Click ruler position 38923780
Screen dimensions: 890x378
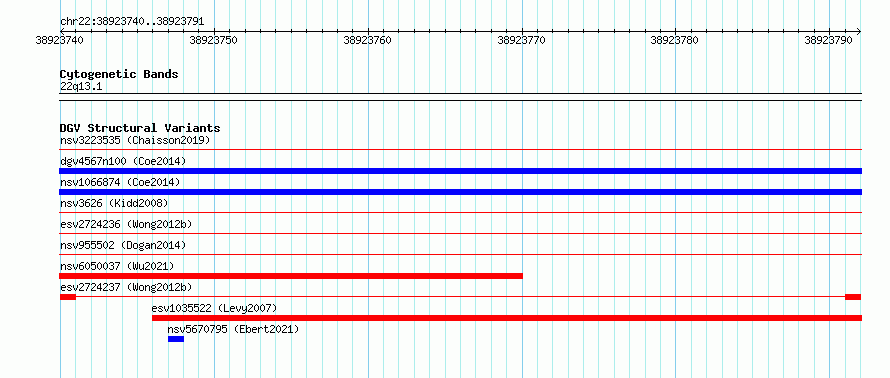[x=675, y=40]
